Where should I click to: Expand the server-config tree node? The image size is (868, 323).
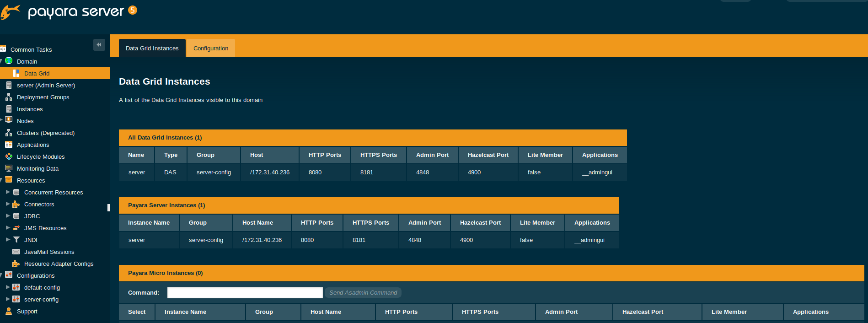coord(8,299)
